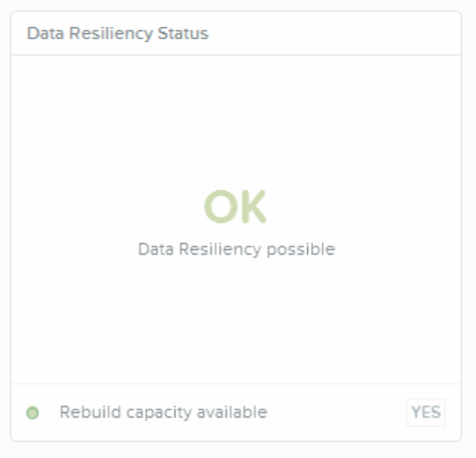
Task: Click the Rebuild capacity available row
Action: (x=236, y=413)
